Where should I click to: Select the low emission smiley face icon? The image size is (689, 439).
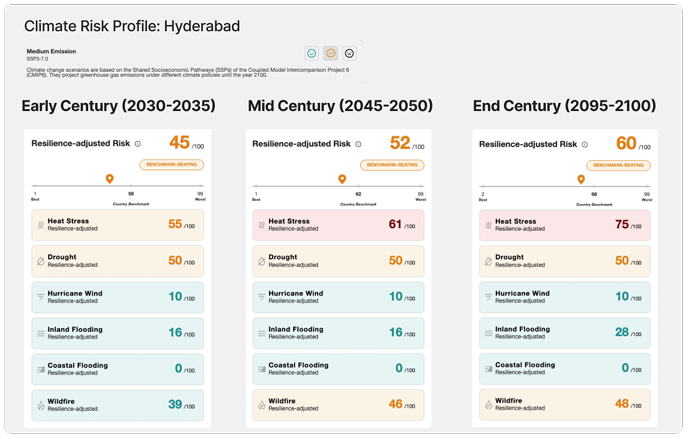(312, 53)
